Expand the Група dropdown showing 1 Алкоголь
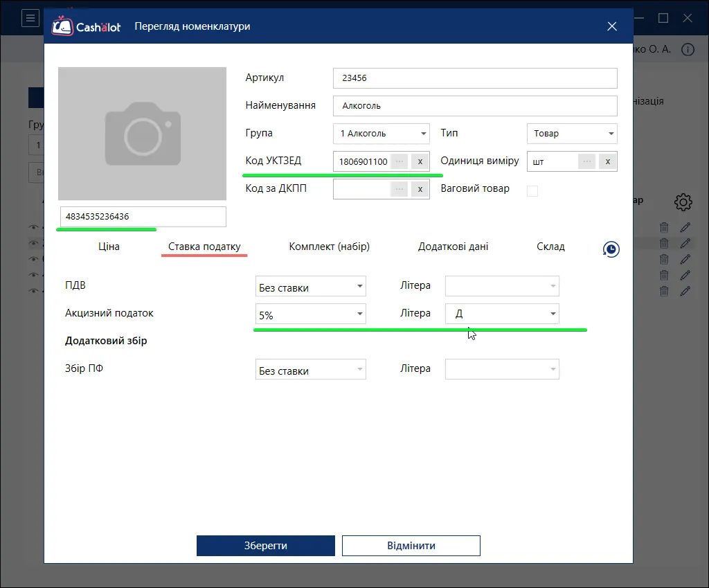 [x=382, y=134]
